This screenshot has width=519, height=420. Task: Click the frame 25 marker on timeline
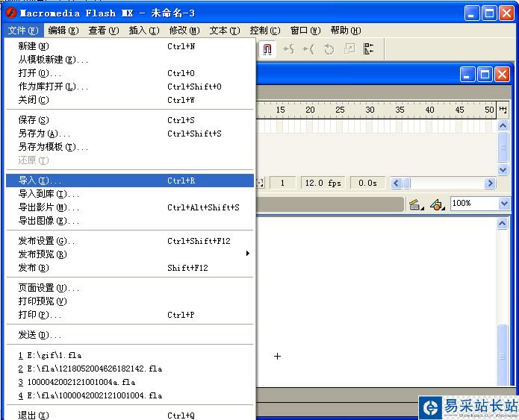click(340, 110)
